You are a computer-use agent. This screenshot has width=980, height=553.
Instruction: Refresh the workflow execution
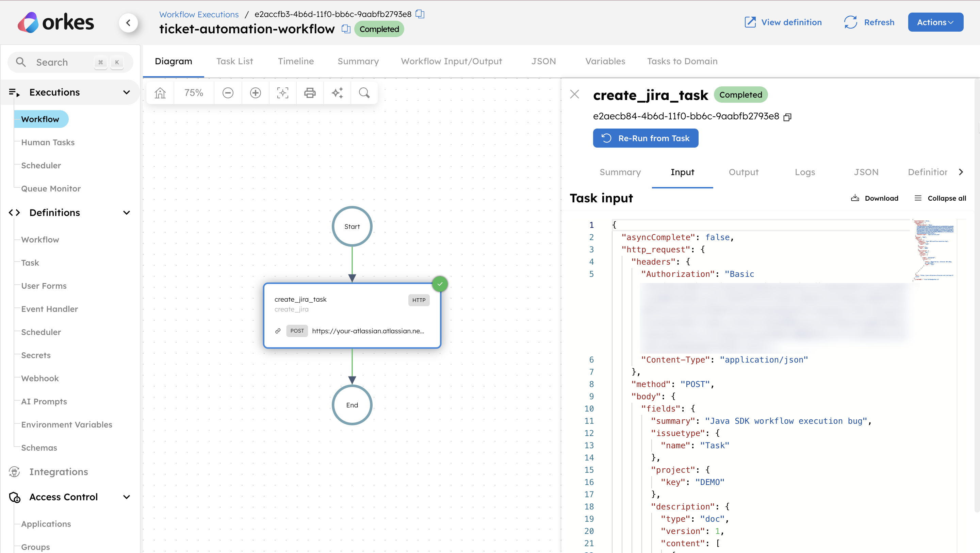869,22
